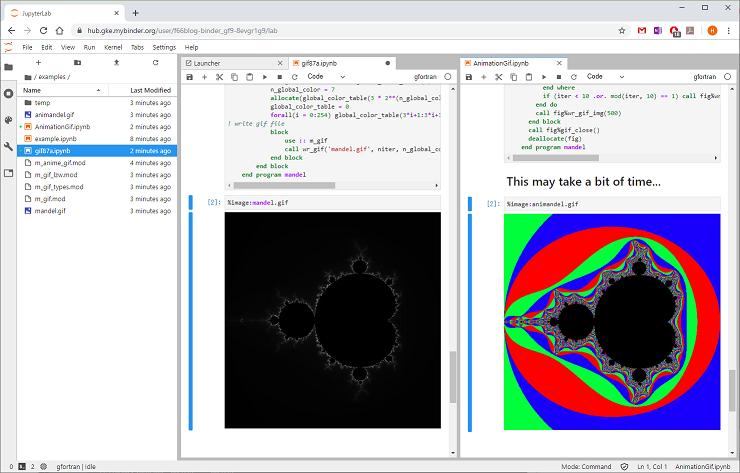Image resolution: width=740 pixels, height=473 pixels.
Task: Select the %image:animandel.gif input cell
Action: [x=612, y=204]
